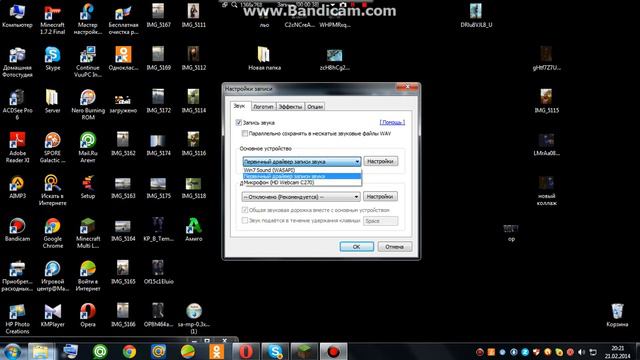This screenshot has width=640, height=360.
Task: Open the secondary device Отключено dropdown
Action: coord(301,197)
